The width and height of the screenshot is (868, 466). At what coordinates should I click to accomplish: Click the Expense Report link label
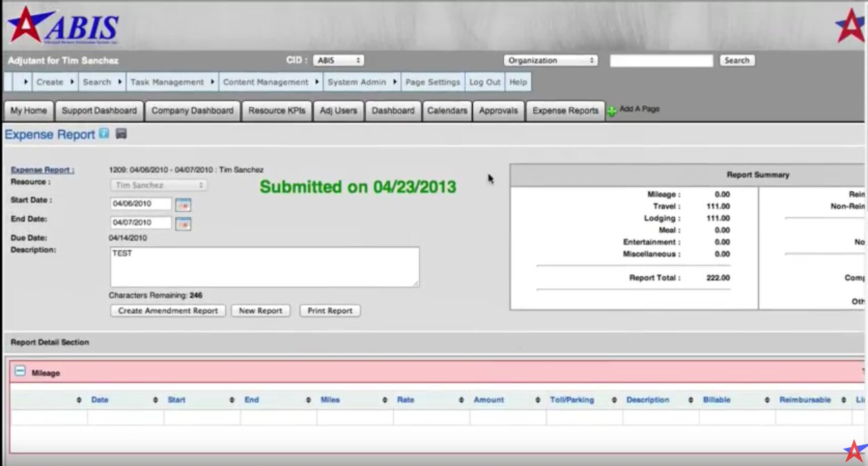(x=42, y=170)
